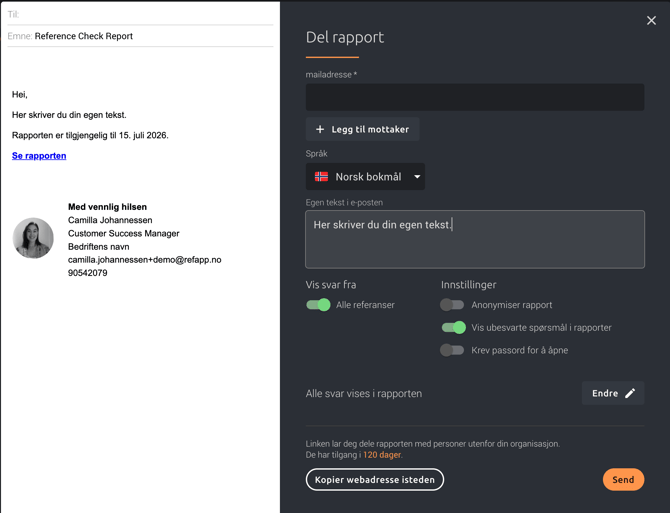Click Camilla Johannessen's profile photo
Image resolution: width=670 pixels, height=513 pixels.
click(33, 239)
